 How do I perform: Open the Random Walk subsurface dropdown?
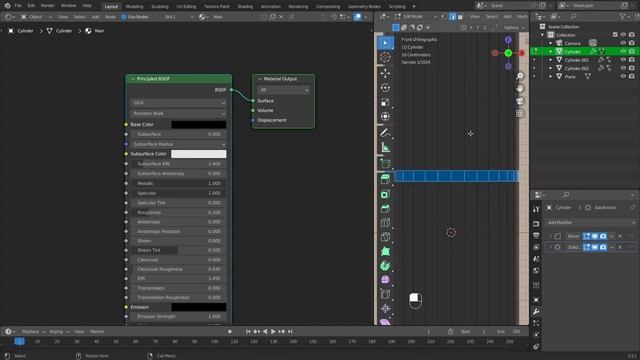(178, 113)
